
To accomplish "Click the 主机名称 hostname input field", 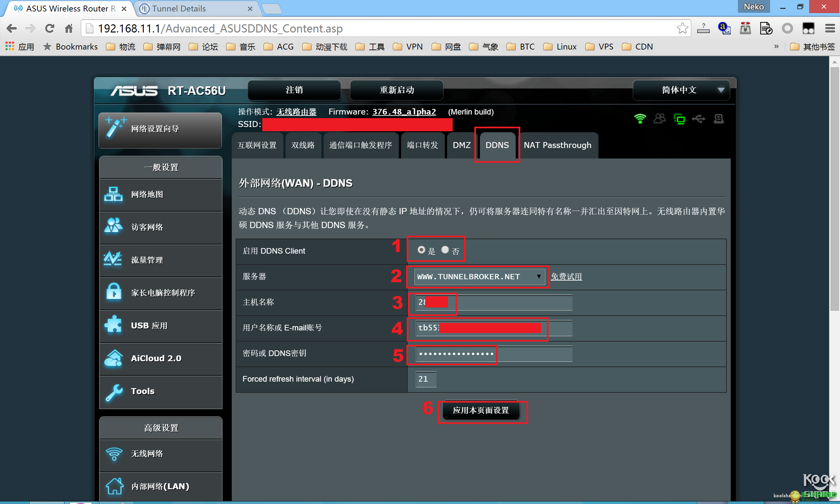I will click(494, 302).
